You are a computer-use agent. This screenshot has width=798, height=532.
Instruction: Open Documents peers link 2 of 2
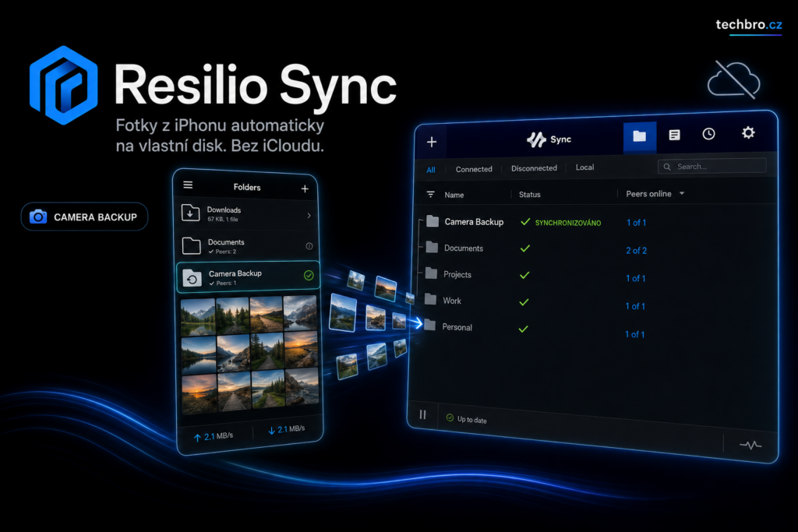[x=636, y=250]
